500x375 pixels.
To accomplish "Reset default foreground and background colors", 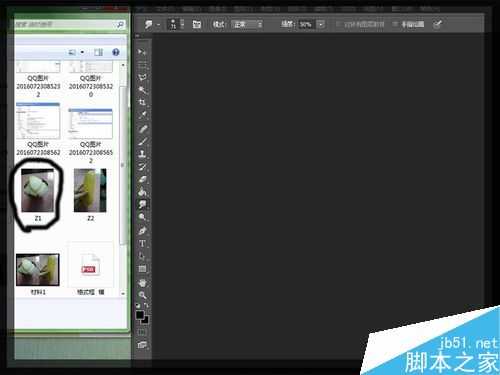I will pyautogui.click(x=138, y=305).
